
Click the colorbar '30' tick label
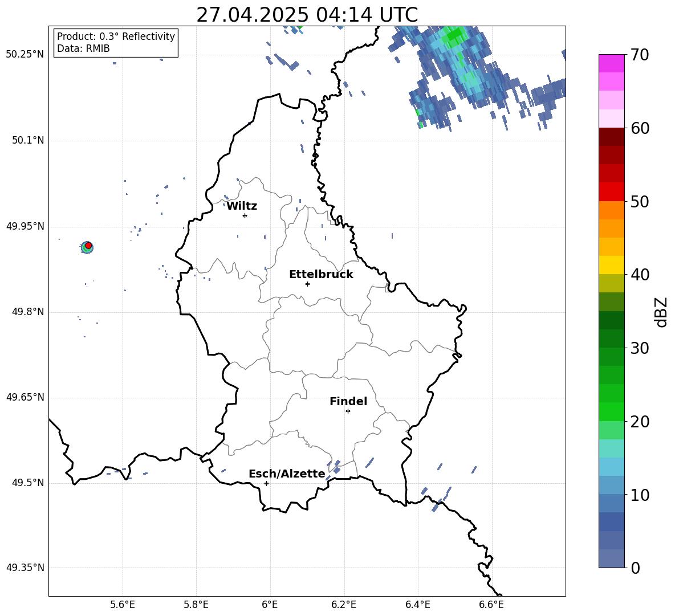pos(640,348)
